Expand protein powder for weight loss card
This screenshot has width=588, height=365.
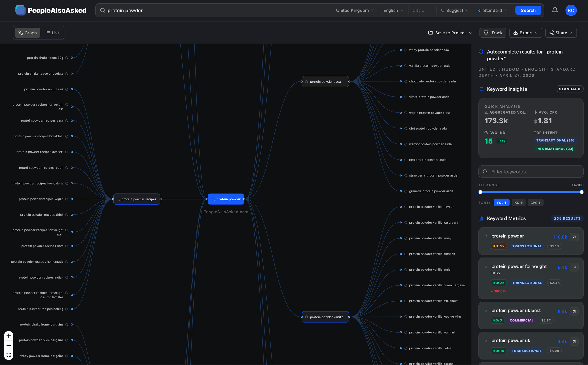coord(486,266)
